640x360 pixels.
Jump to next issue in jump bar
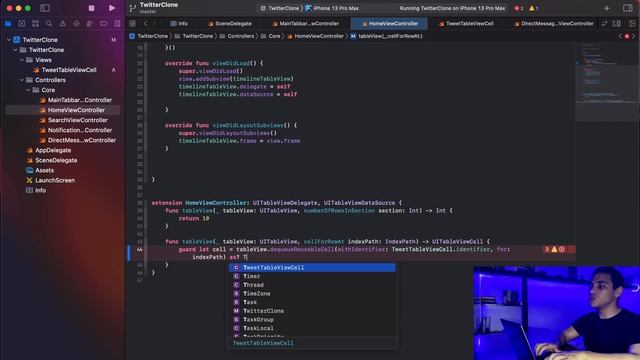pos(633,36)
